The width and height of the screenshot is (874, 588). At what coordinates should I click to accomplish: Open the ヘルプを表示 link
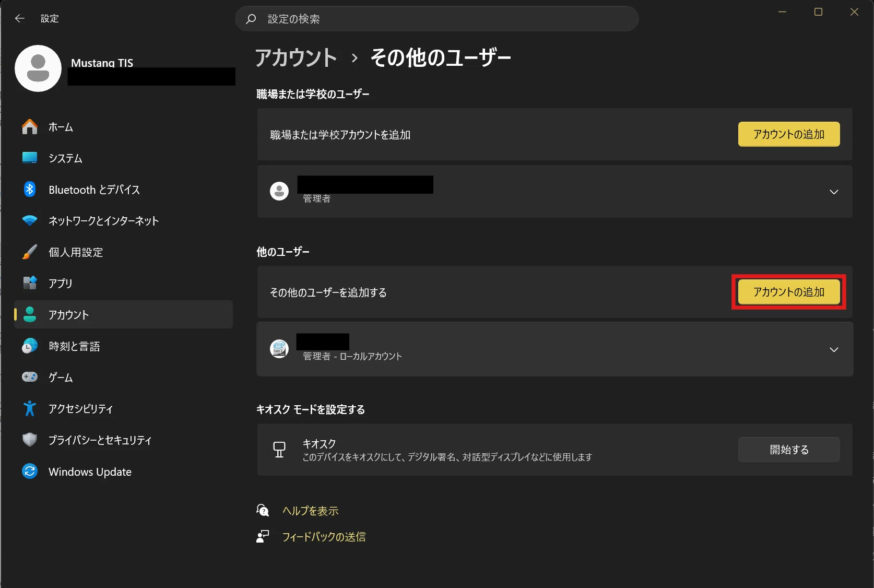[311, 511]
